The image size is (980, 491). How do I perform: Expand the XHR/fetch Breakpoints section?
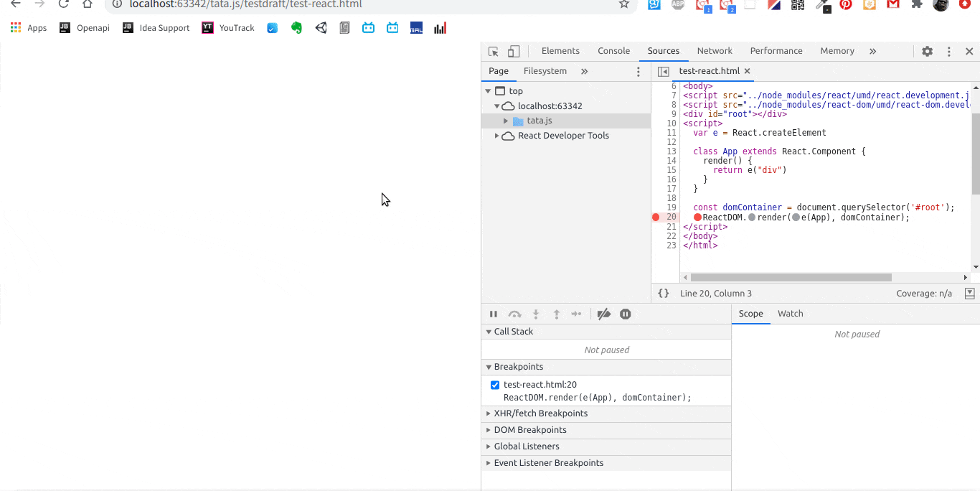click(540, 413)
